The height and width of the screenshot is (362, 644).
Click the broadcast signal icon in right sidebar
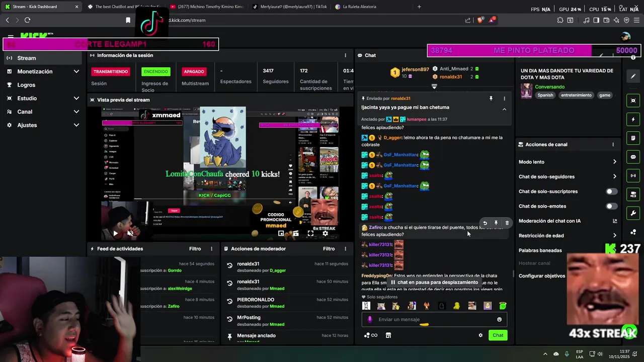pyautogui.click(x=633, y=175)
